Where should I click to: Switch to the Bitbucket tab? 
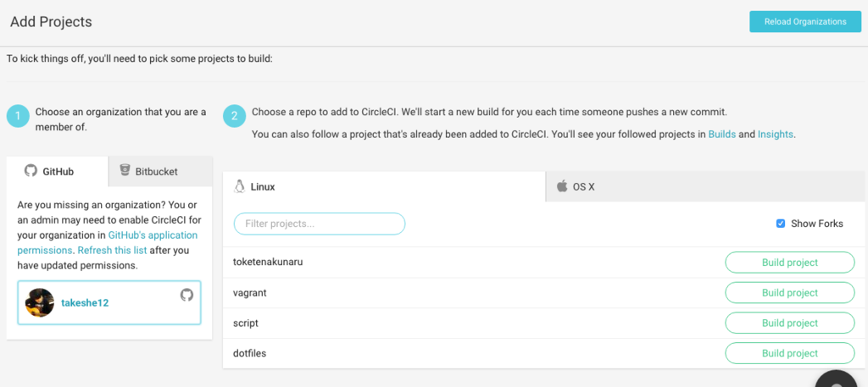(160, 171)
